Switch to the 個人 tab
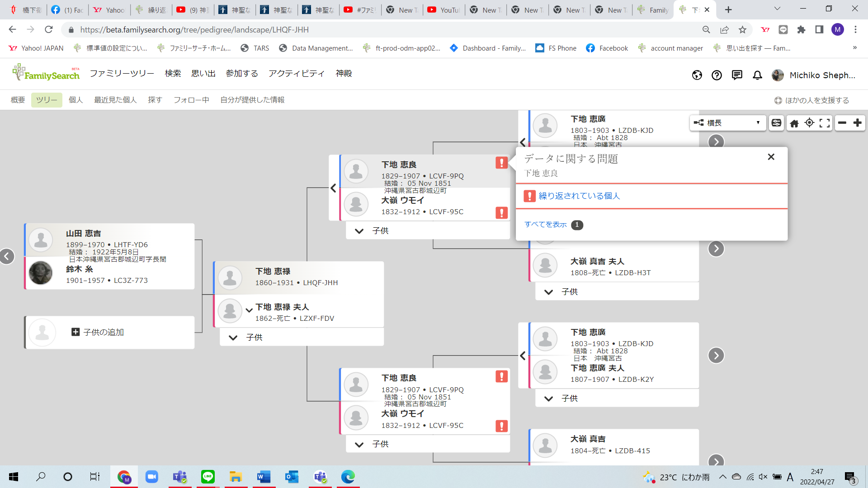The image size is (868, 488). (x=75, y=100)
